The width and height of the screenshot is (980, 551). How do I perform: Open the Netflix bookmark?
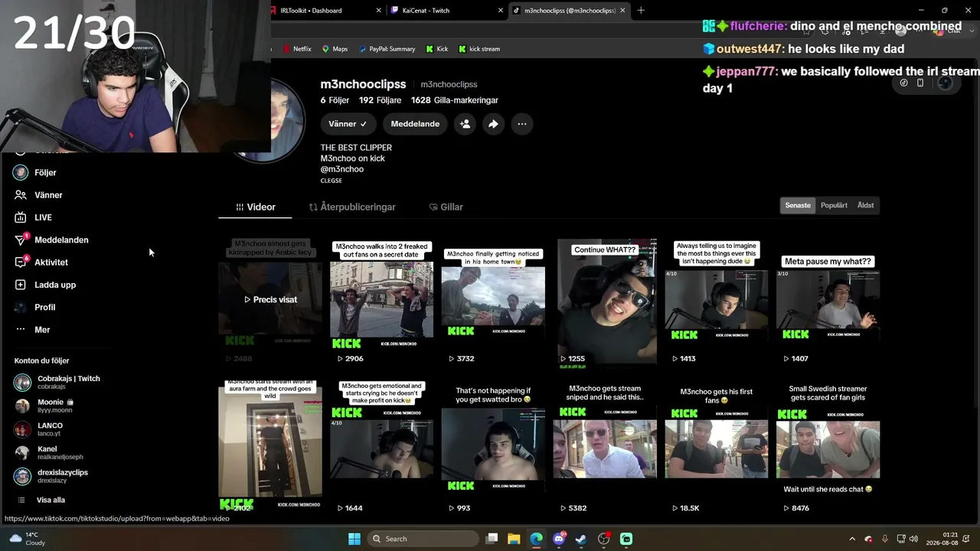pyautogui.click(x=297, y=49)
